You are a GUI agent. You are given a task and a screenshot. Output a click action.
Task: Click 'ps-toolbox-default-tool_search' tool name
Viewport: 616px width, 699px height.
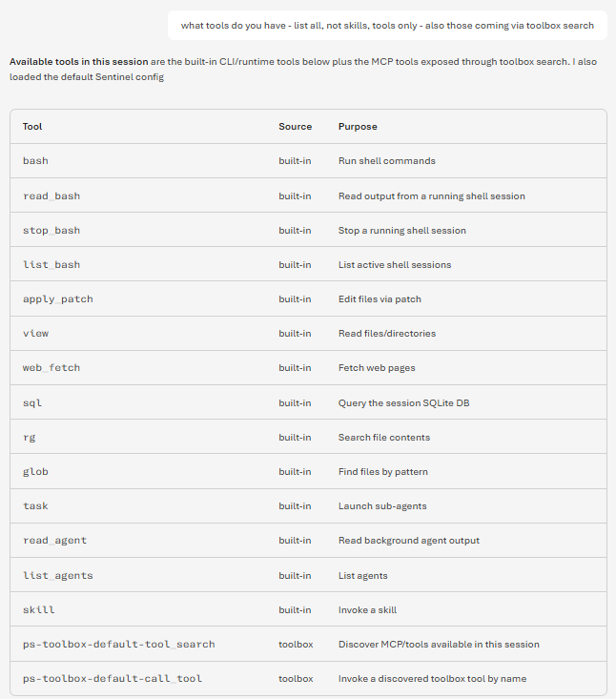coord(118,645)
